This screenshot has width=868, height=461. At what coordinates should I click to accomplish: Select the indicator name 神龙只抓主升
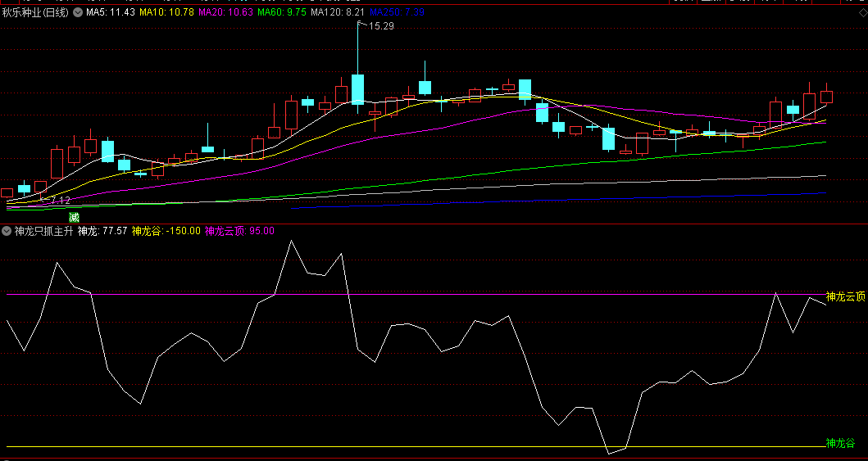click(43, 231)
